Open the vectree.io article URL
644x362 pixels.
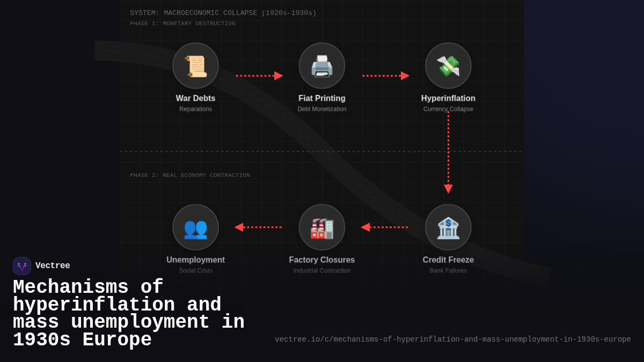click(452, 339)
